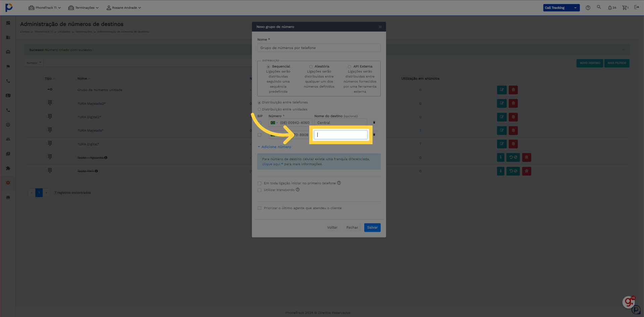
Task: Open the shopping cart icon
Action: coord(625,8)
